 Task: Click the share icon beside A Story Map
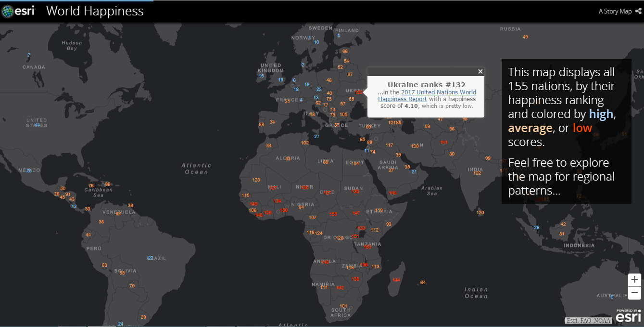pyautogui.click(x=638, y=11)
